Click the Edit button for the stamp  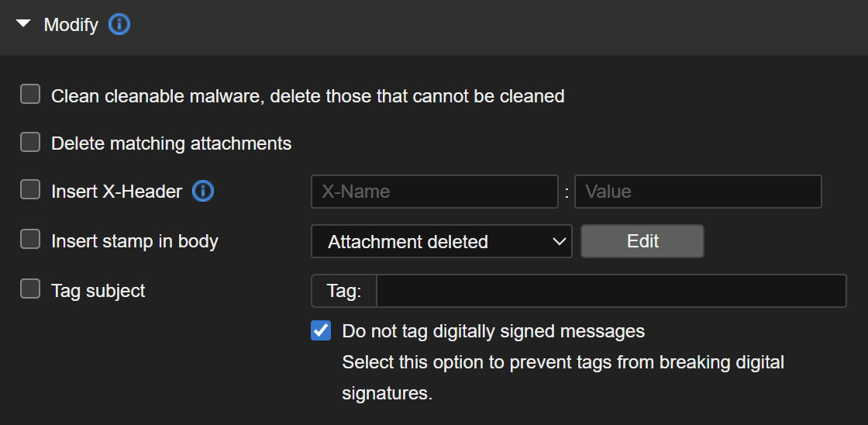tap(642, 241)
